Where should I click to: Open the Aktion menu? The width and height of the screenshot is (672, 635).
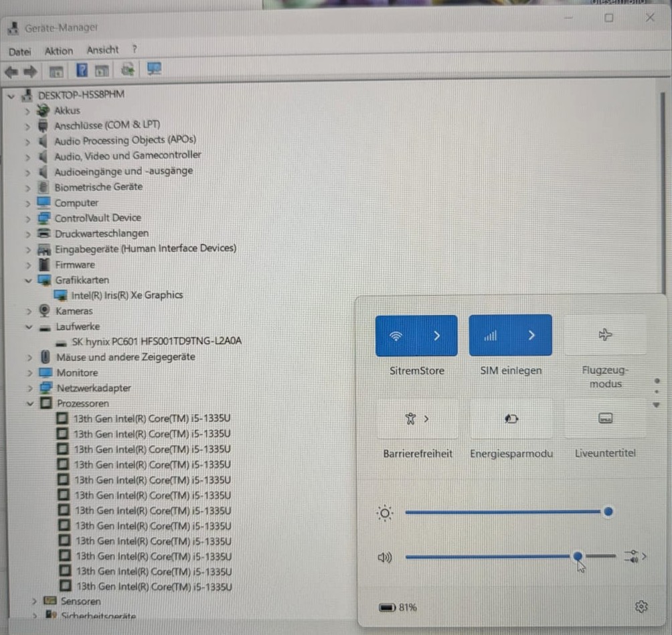[59, 51]
